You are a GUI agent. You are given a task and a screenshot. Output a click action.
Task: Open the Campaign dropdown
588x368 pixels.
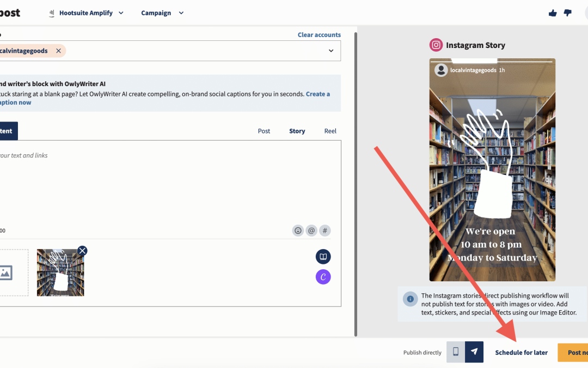pos(181,13)
